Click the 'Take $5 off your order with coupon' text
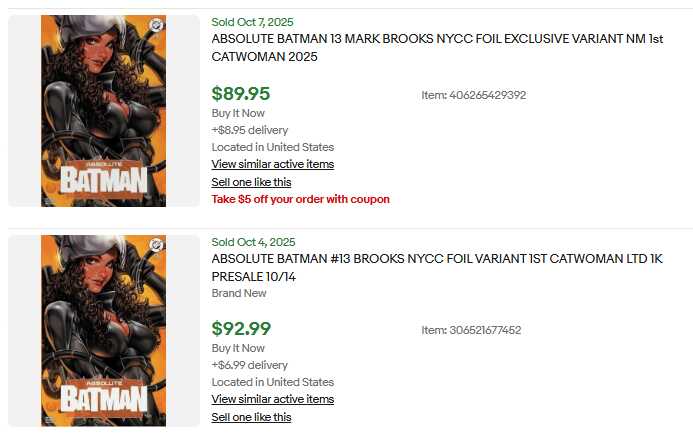Image resolution: width=693 pixels, height=436 pixels. [x=300, y=199]
